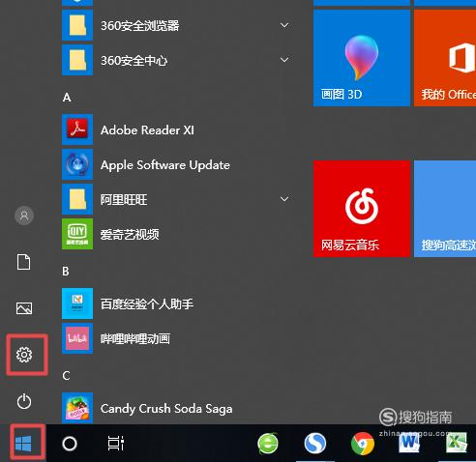Image resolution: width=476 pixels, height=462 pixels.
Task: Open Excel from the taskbar
Action: click(457, 443)
